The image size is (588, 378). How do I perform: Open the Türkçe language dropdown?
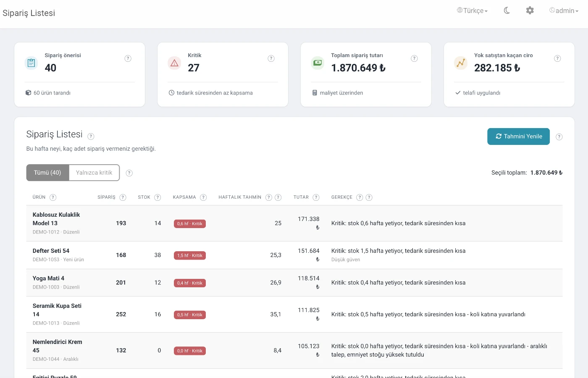[x=472, y=10]
